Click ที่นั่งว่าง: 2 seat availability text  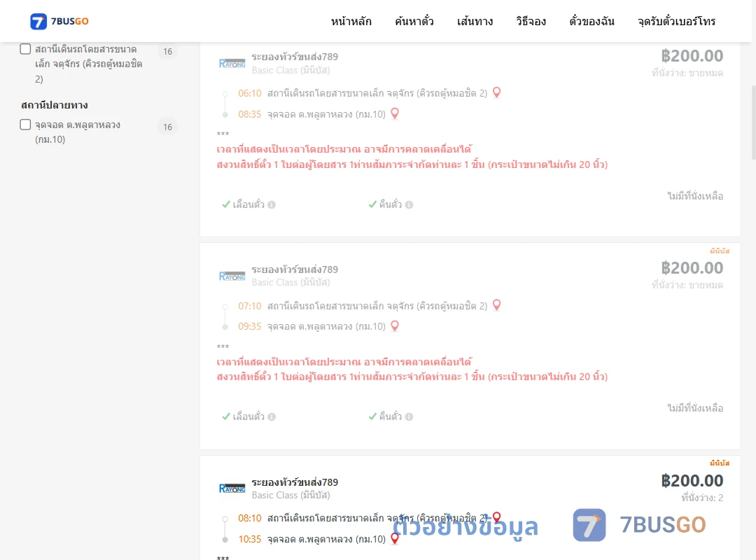[702, 498]
